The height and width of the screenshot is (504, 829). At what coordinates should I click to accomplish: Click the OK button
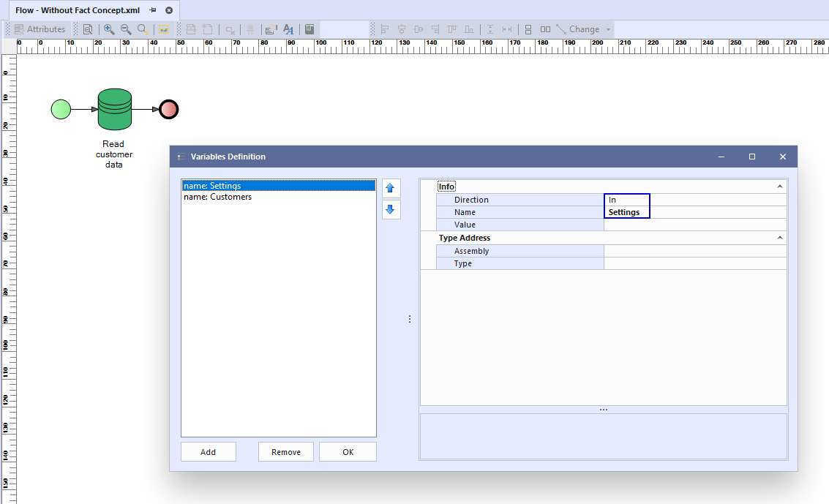click(x=348, y=452)
